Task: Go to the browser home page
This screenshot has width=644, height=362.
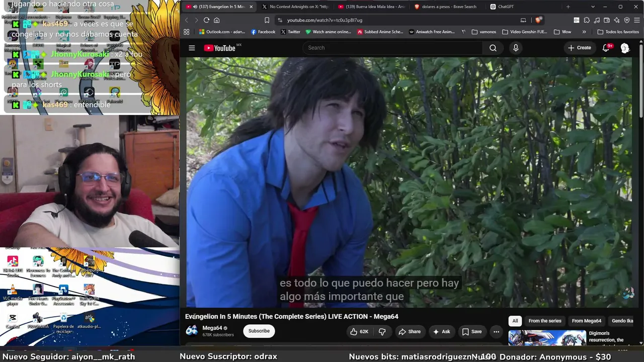Action: pyautogui.click(x=217, y=20)
